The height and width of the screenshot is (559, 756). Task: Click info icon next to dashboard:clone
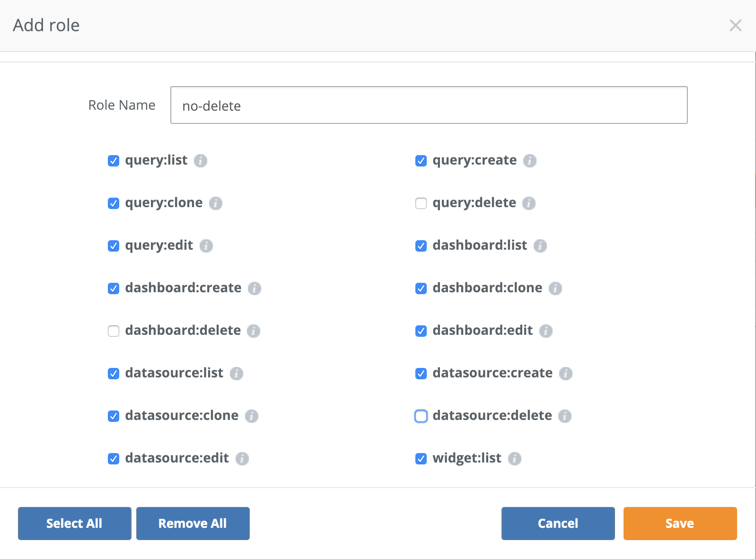tap(555, 288)
